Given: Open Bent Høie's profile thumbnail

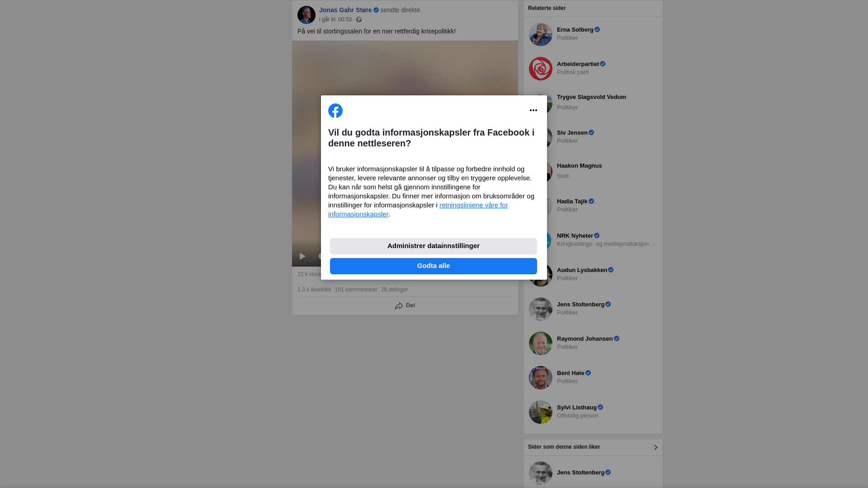Looking at the screenshot, I should tap(541, 378).
